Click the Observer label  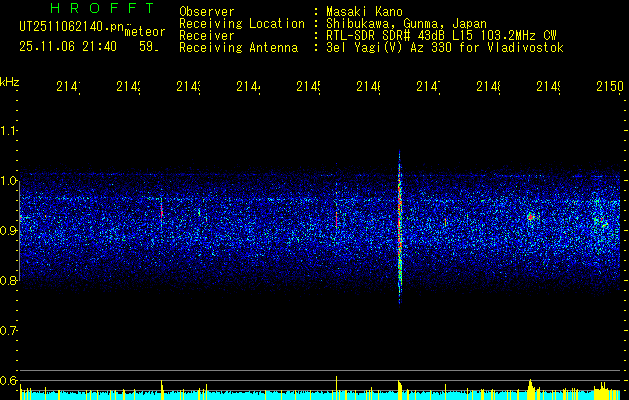coord(207,11)
